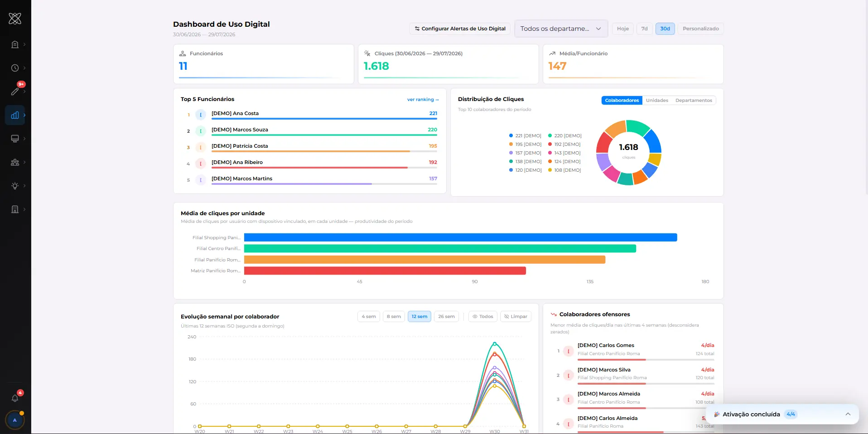Open the monitor devices sidebar icon
868x434 pixels.
(15, 139)
